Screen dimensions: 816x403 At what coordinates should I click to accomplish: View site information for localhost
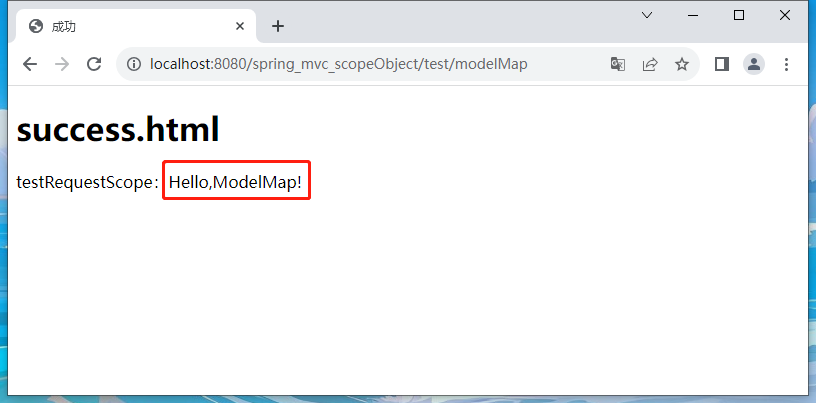134,64
